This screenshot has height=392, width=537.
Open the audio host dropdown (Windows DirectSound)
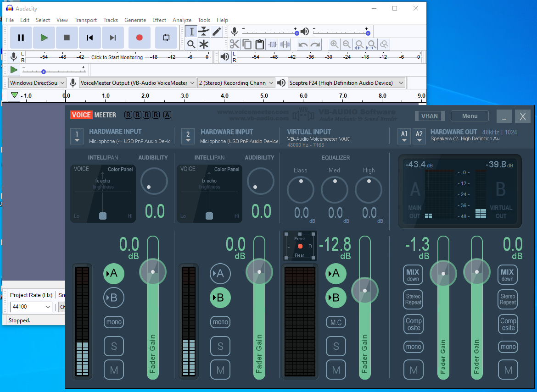pyautogui.click(x=37, y=83)
